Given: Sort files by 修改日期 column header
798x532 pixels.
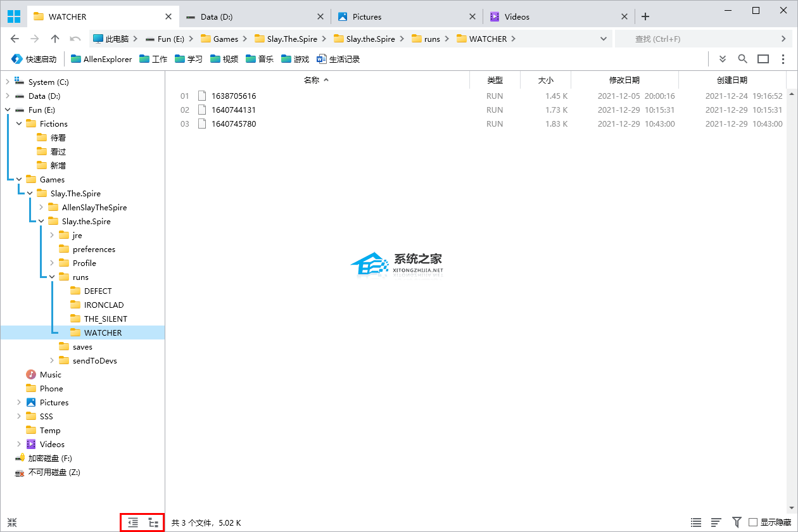Looking at the screenshot, I should pyautogui.click(x=624, y=80).
